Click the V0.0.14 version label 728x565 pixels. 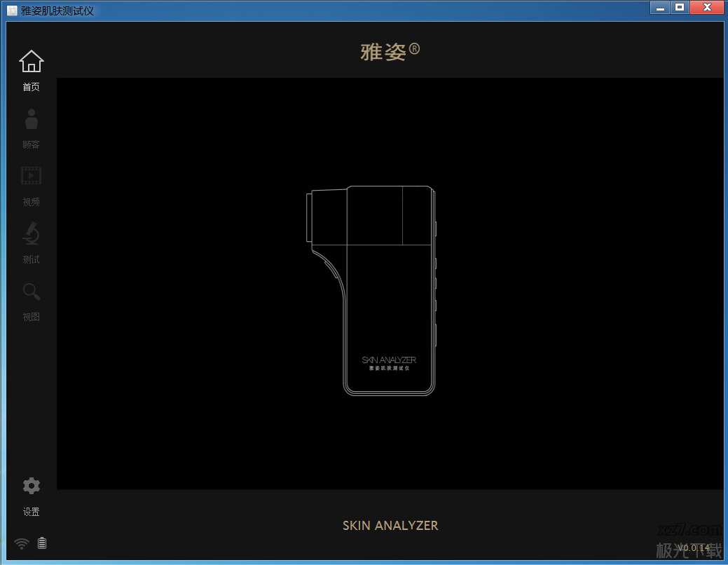click(693, 547)
